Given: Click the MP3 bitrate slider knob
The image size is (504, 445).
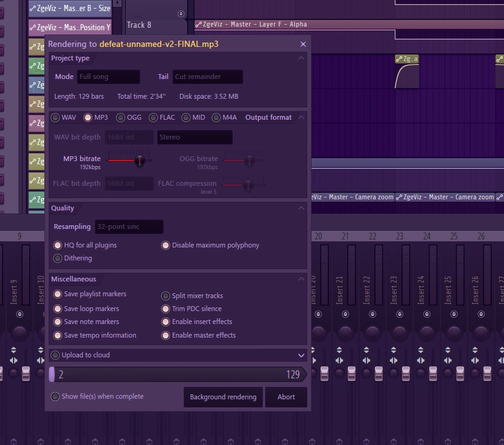Looking at the screenshot, I should coord(139,160).
